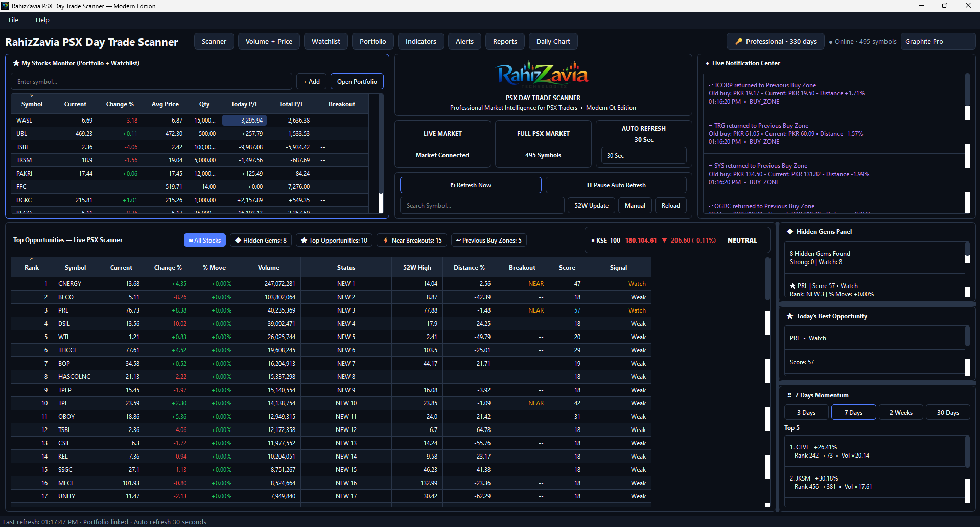980x527 pixels.
Task: Click the diamond icon in Hidden Gems Panel header
Action: 790,232
